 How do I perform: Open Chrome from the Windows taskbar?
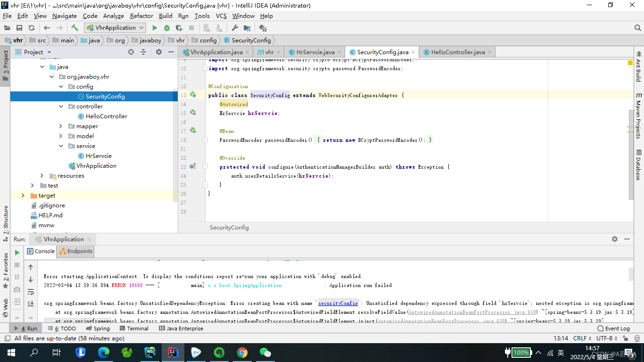242,352
